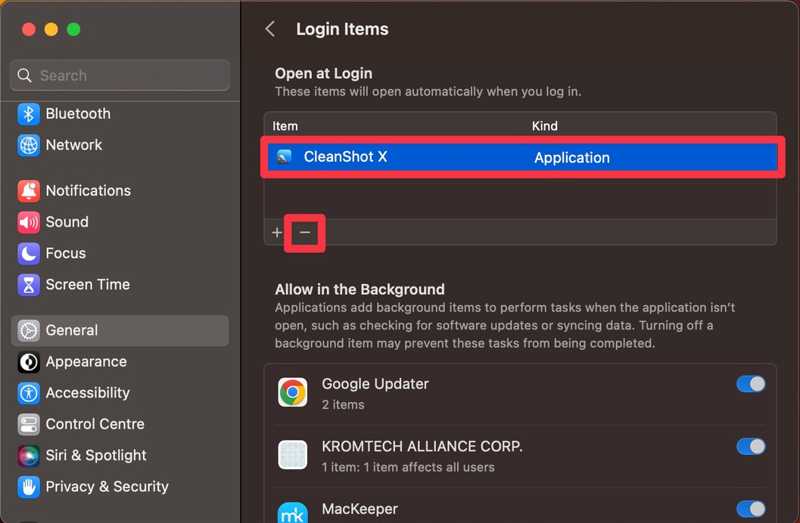800x523 pixels.
Task: Click the red close window button
Action: coord(29,30)
